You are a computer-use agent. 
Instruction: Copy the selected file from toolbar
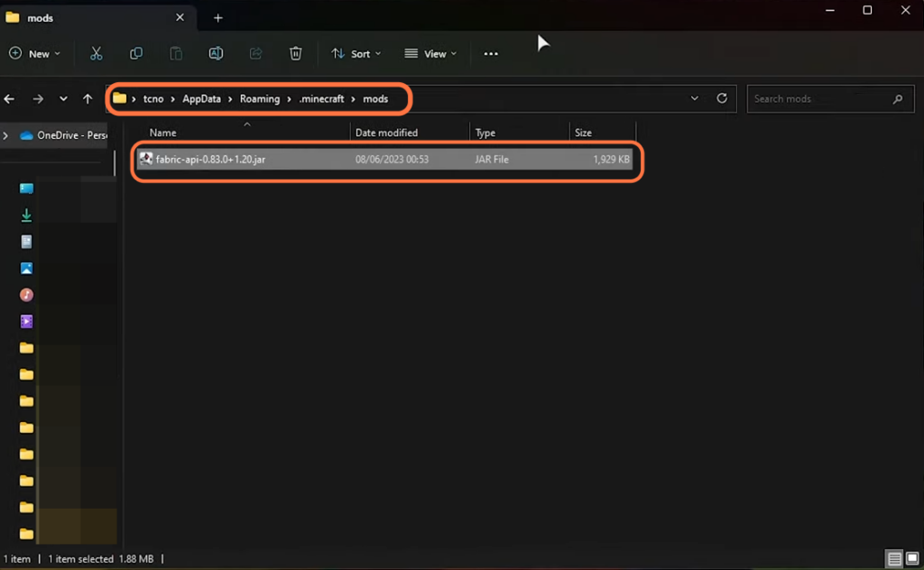(x=136, y=53)
